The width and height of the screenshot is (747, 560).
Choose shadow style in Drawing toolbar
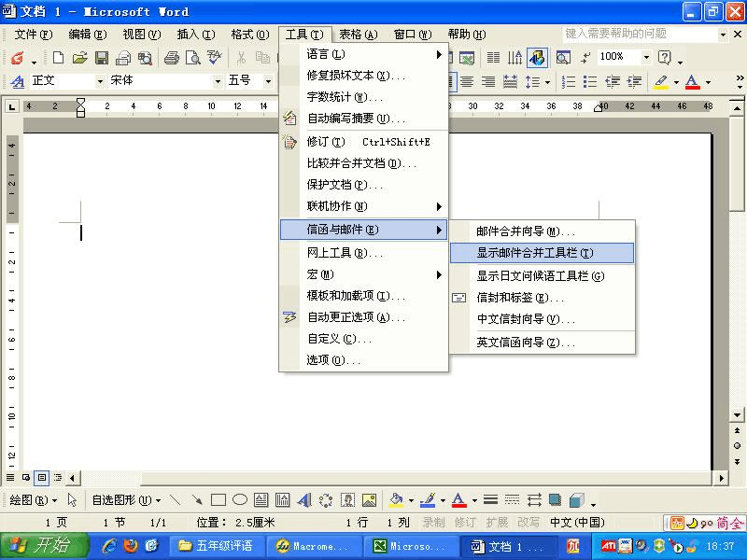[555, 499]
